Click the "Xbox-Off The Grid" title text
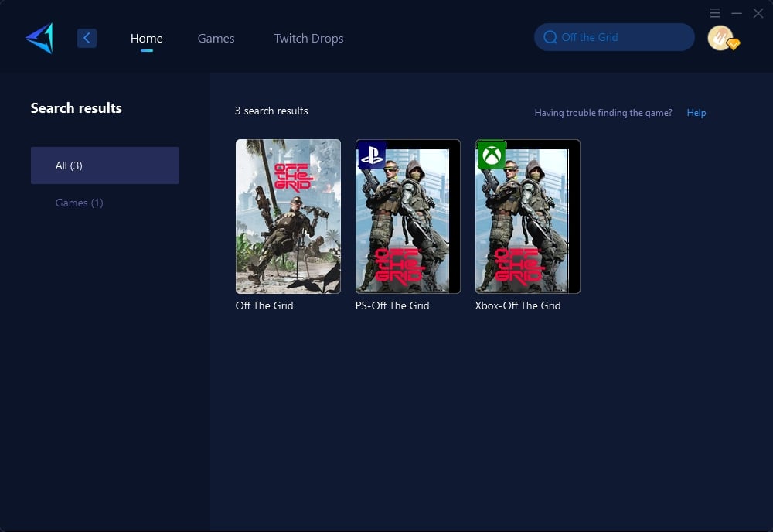Viewport: 773px width, 532px height. tap(518, 305)
